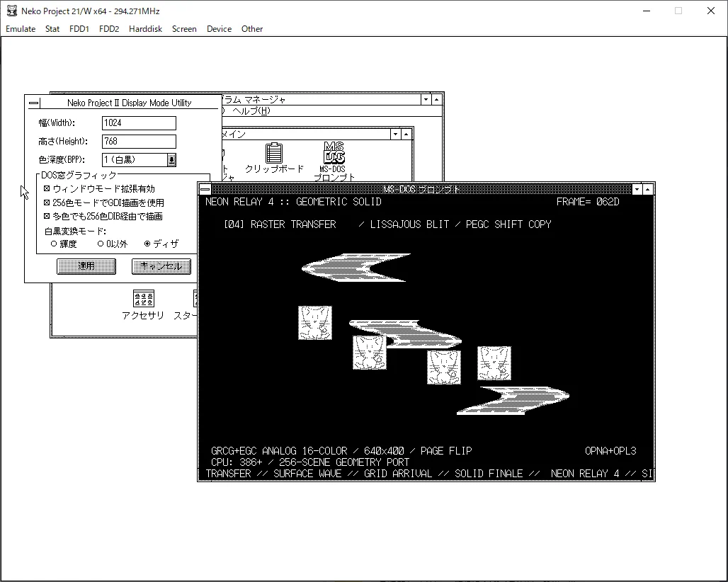The height and width of the screenshot is (582, 728).
Task: Open the FDD1 menu
Action: click(79, 29)
